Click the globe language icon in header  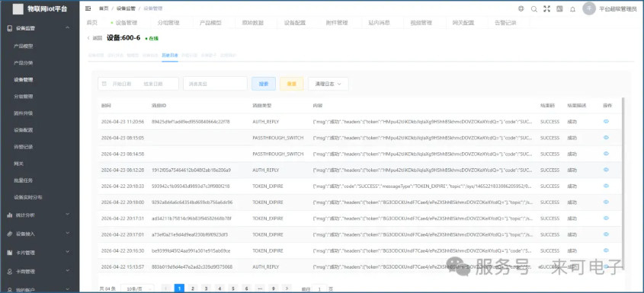pyautogui.click(x=521, y=8)
